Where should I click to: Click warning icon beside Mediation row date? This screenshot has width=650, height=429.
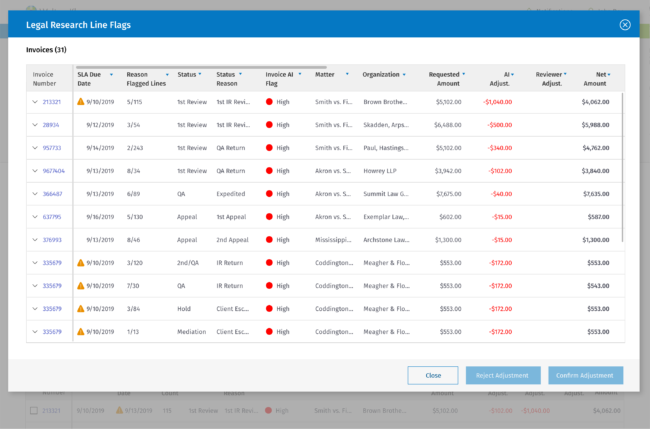pos(81,332)
